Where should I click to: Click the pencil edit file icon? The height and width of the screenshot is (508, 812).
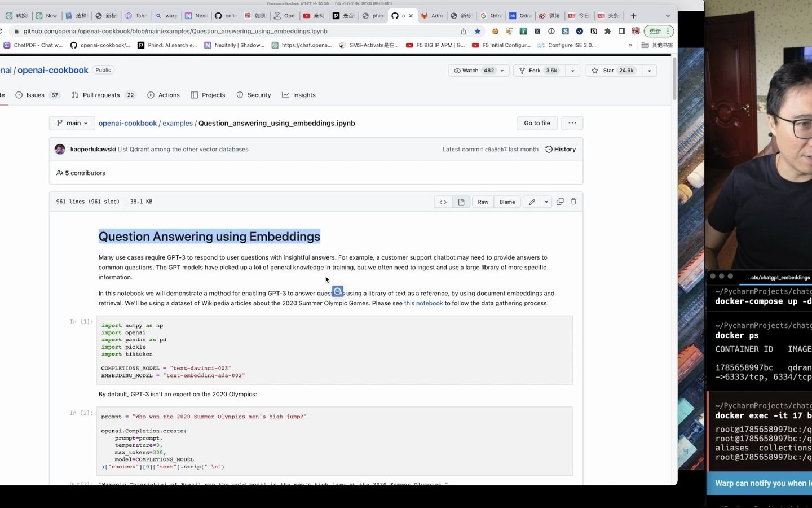click(x=532, y=202)
